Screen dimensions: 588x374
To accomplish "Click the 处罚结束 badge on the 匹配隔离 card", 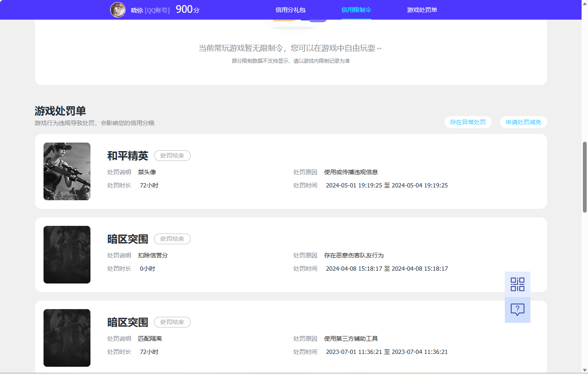I will click(x=172, y=322).
